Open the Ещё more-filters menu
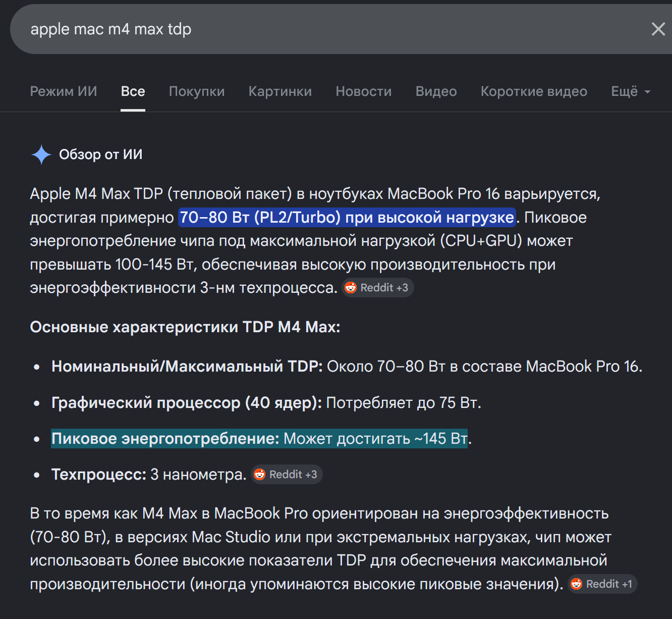This screenshot has width=672, height=619. [631, 91]
